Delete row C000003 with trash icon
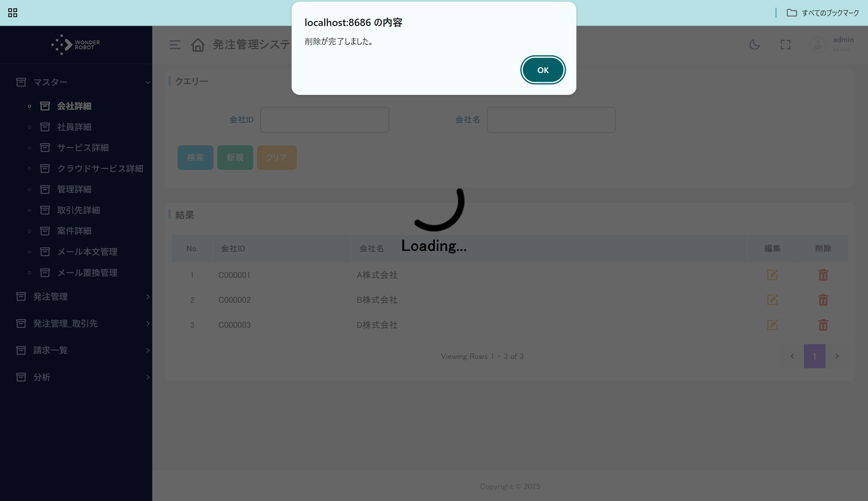This screenshot has height=501, width=868. coord(823,325)
